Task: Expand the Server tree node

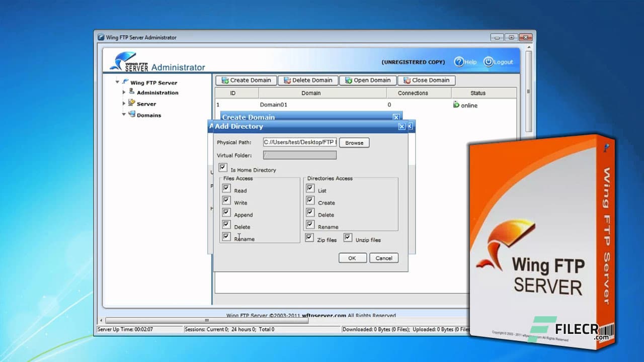Action: click(125, 104)
